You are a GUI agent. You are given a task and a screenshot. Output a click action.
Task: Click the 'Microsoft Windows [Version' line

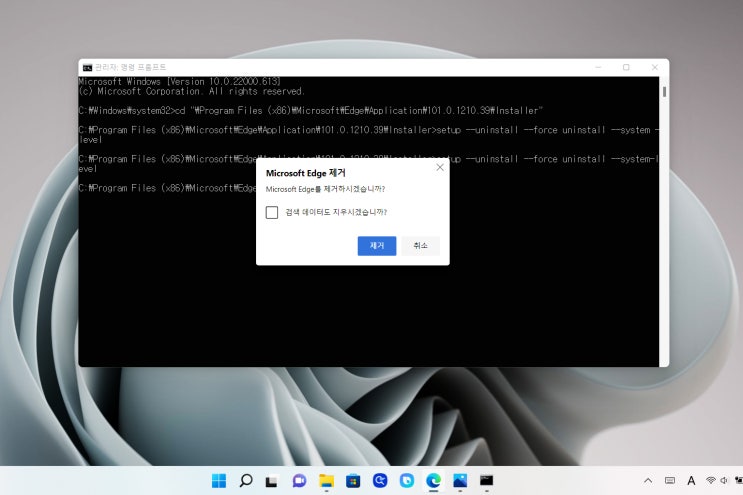pos(180,81)
